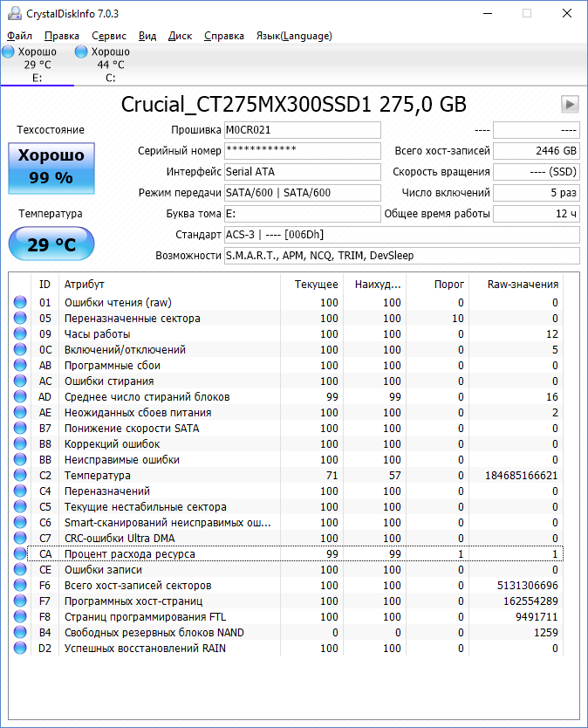588x728 pixels.
Task: Click status icon for C5 Текущие нестабильные сектора
Action: [x=20, y=506]
